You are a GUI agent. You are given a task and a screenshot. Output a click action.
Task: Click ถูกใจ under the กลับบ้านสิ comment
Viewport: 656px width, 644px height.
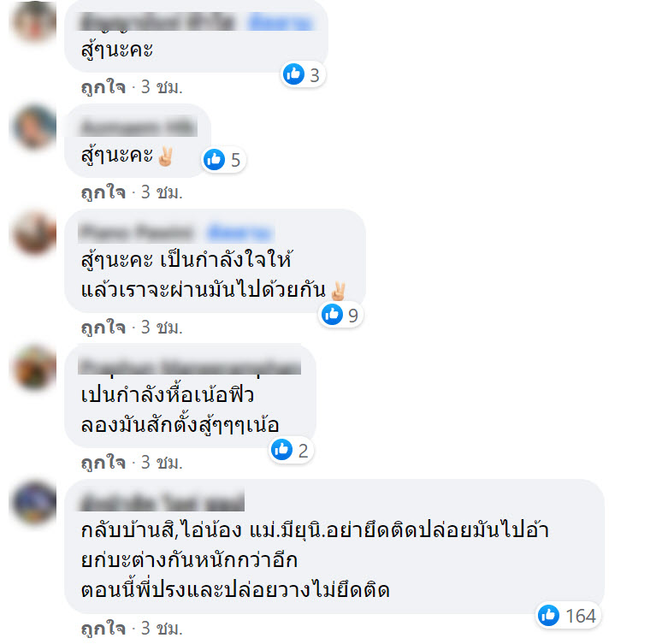pos(103,629)
